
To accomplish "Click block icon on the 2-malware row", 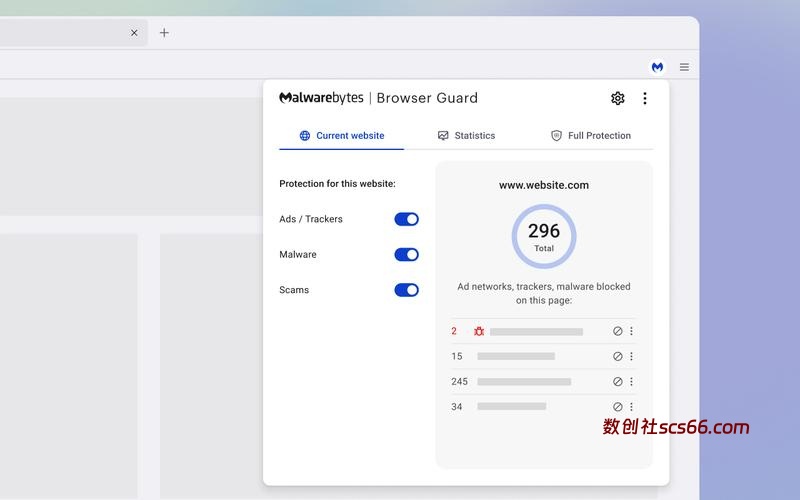I will click(617, 331).
